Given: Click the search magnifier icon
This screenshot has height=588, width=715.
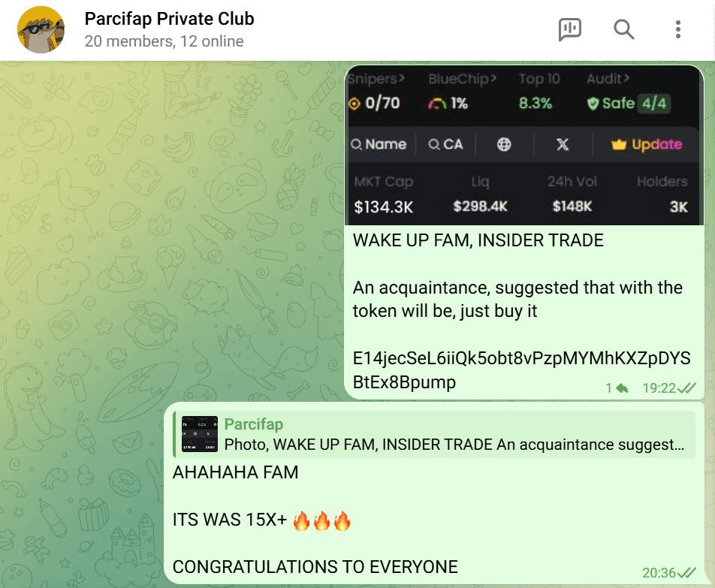Looking at the screenshot, I should [623, 29].
